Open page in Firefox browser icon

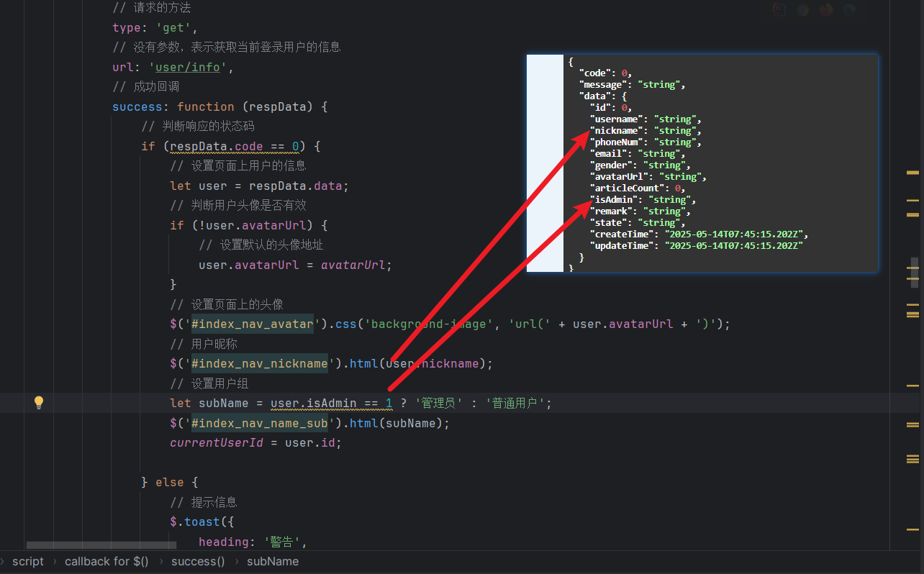pos(826,9)
